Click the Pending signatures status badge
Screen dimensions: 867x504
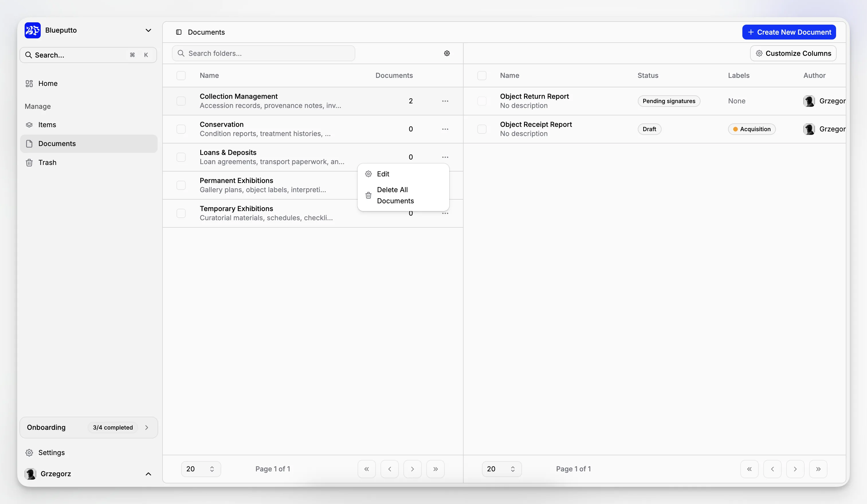(x=669, y=101)
